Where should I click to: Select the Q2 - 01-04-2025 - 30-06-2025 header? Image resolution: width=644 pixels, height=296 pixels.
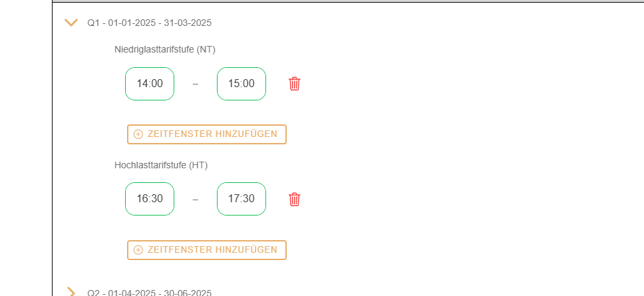tap(150, 293)
